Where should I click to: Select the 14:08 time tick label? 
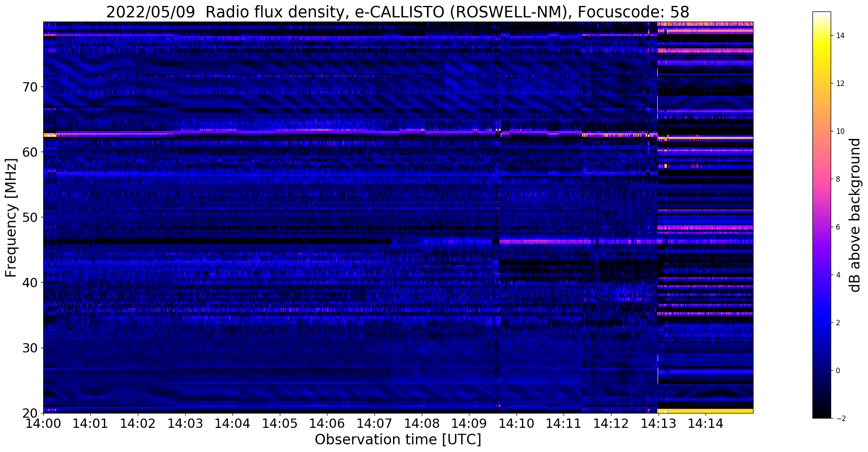coord(421,423)
